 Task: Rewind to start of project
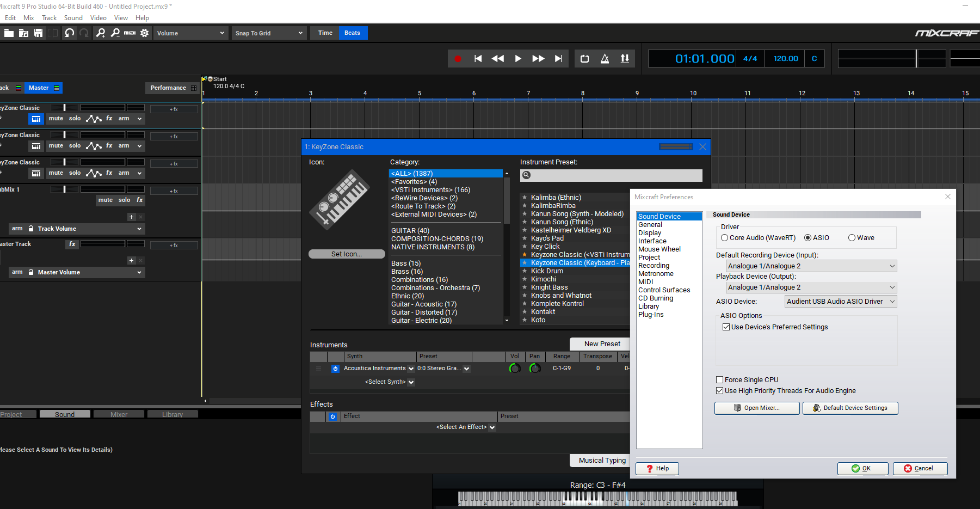click(478, 59)
